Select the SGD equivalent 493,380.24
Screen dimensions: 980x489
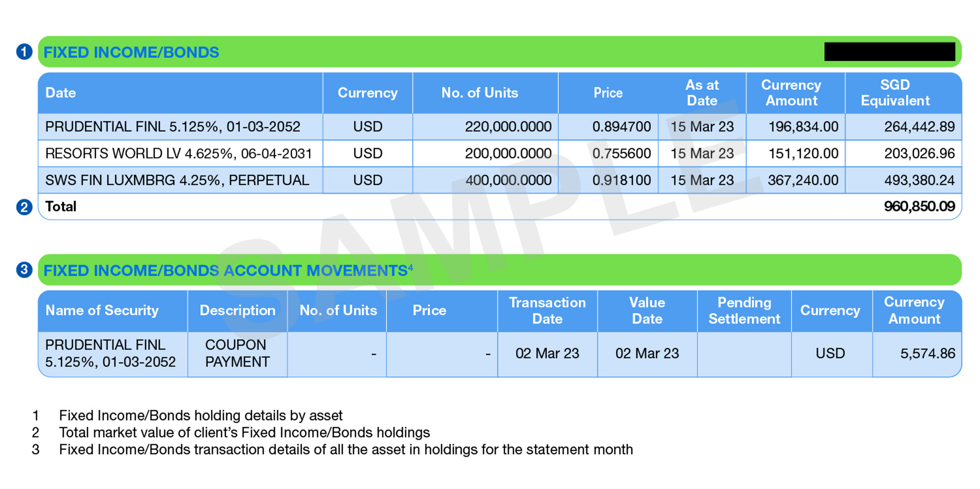[x=919, y=180]
